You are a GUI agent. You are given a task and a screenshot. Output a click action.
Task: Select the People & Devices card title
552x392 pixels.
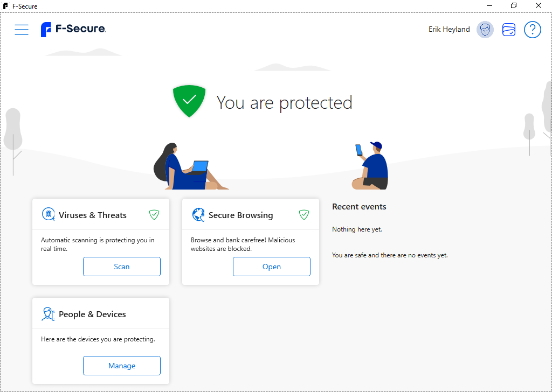[x=92, y=314]
